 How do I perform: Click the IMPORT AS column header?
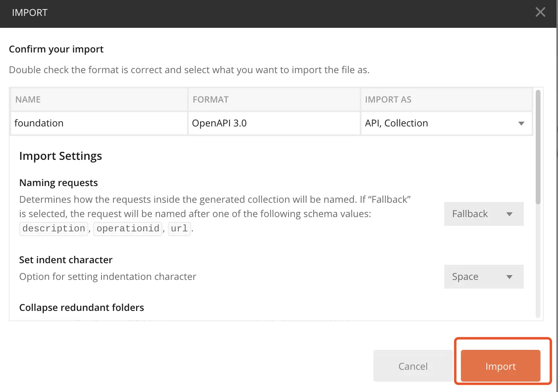[388, 99]
